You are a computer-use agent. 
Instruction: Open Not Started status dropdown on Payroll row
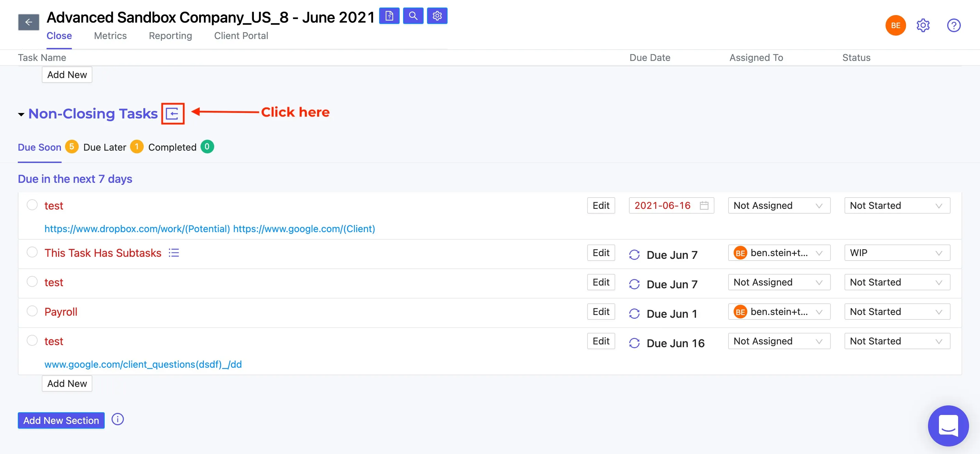tap(897, 312)
